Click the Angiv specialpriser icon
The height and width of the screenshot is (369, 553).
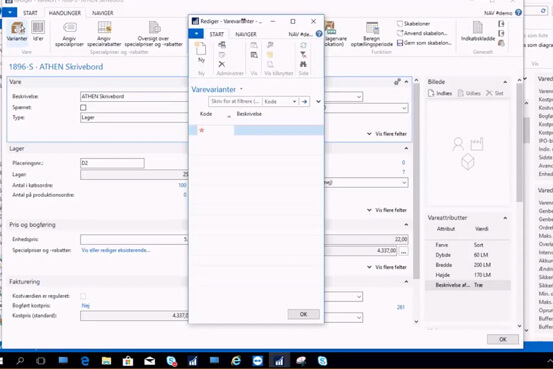point(69,34)
